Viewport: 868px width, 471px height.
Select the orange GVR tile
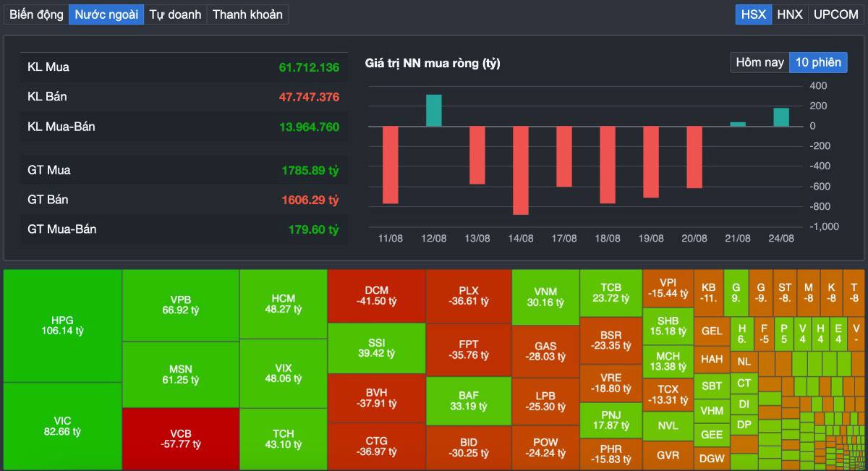pos(668,456)
